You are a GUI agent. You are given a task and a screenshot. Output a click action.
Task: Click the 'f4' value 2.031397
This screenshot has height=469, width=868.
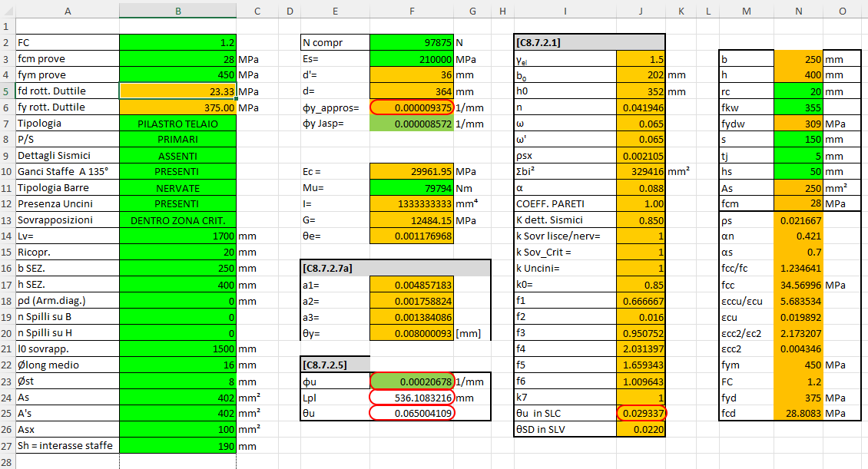tap(641, 349)
